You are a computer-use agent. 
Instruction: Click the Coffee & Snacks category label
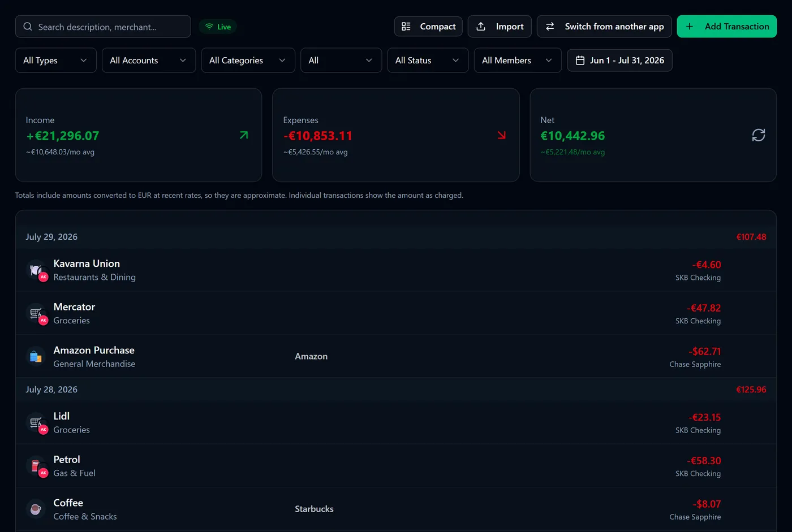[85, 517]
